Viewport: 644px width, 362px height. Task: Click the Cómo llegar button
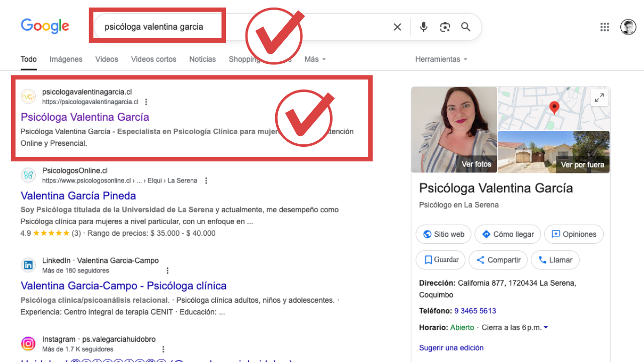point(508,234)
